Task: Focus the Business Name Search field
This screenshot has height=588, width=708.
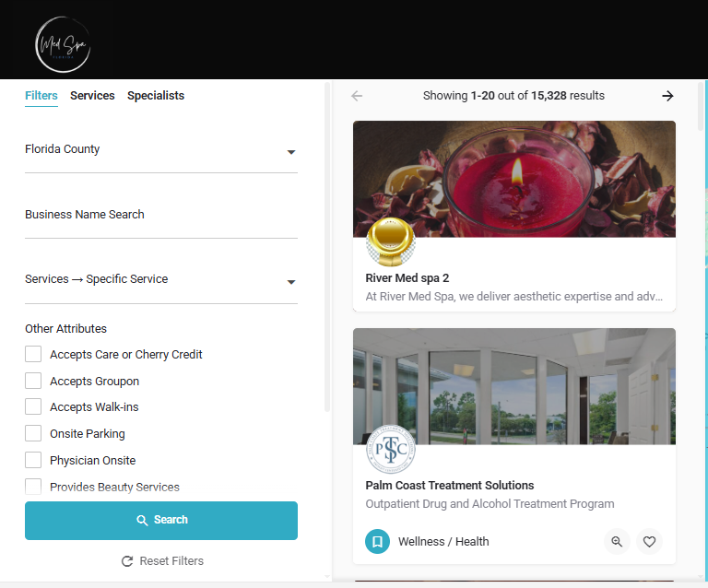Action: (161, 218)
